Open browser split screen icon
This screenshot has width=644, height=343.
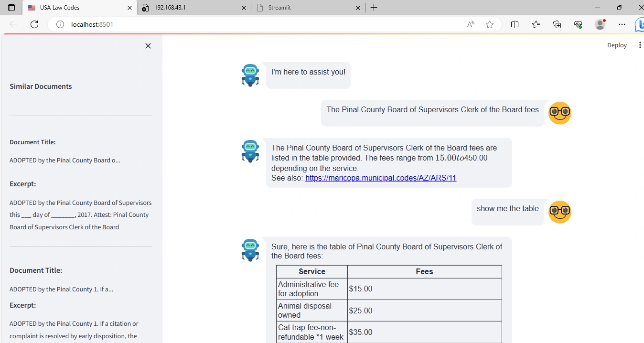point(515,24)
